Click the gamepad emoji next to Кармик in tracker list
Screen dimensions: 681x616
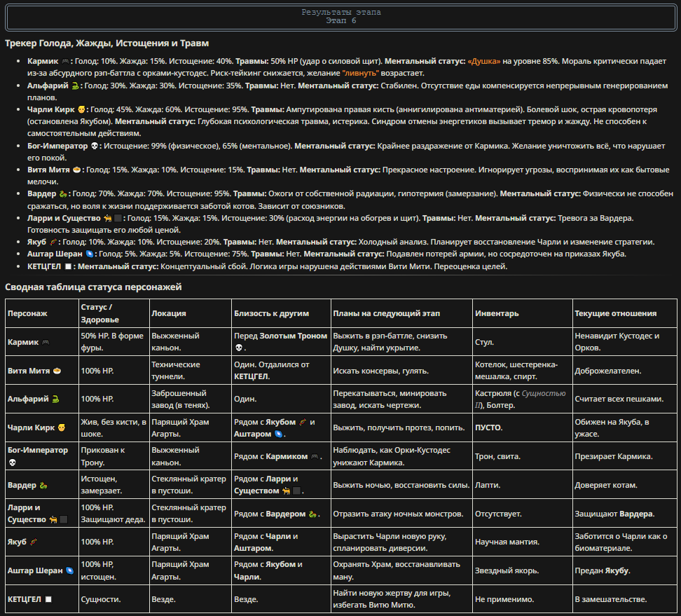65,61
